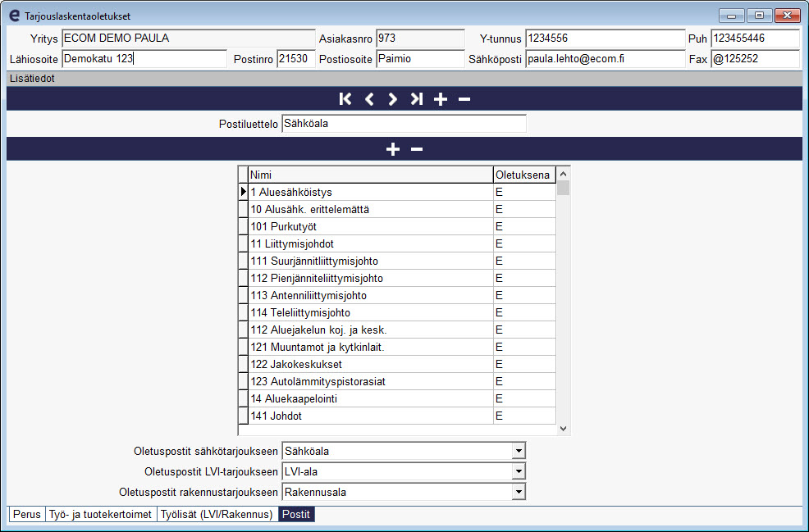Open Oletuspostit LVI-tarjoukseen dropdown
809x532 pixels.
(519, 471)
